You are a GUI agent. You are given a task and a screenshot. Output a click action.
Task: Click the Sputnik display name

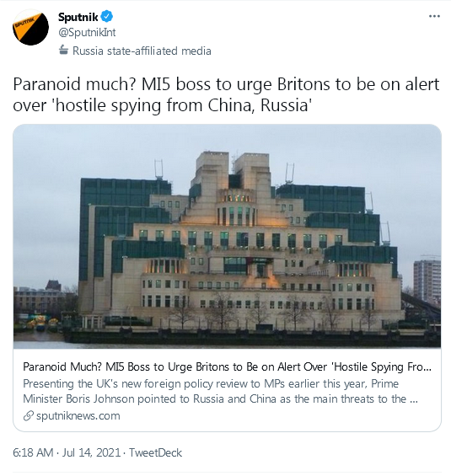tap(78, 17)
